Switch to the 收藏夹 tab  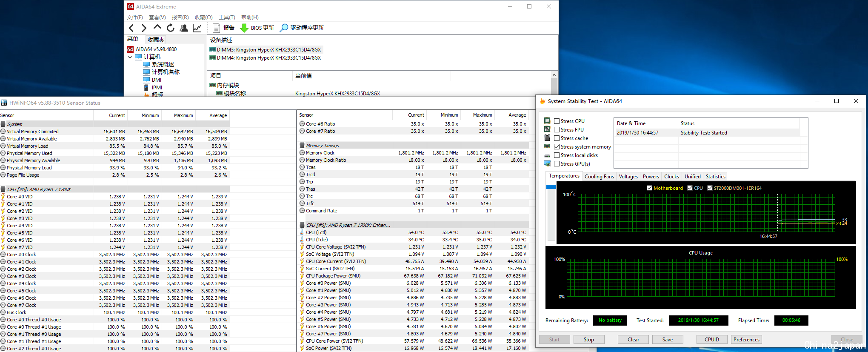click(156, 40)
